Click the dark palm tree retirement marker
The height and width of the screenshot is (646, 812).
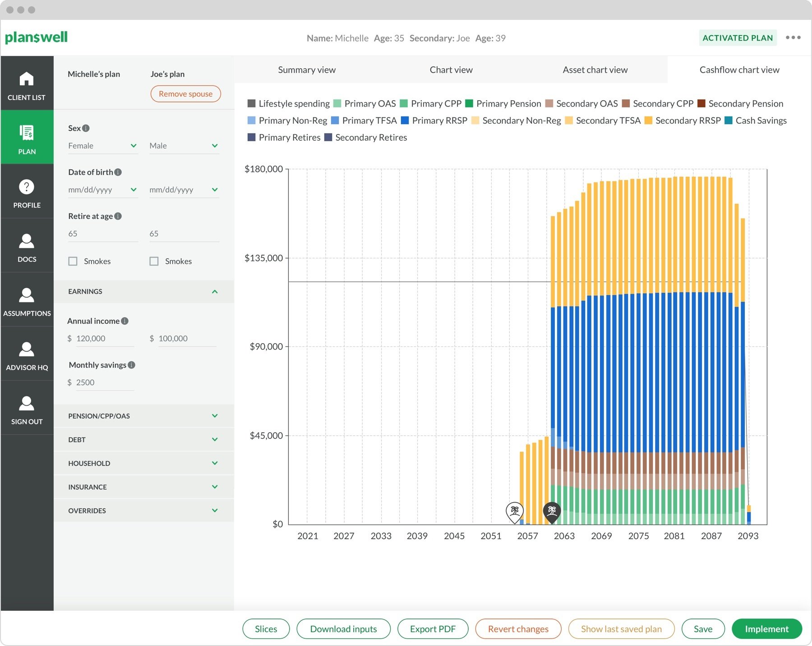click(552, 512)
